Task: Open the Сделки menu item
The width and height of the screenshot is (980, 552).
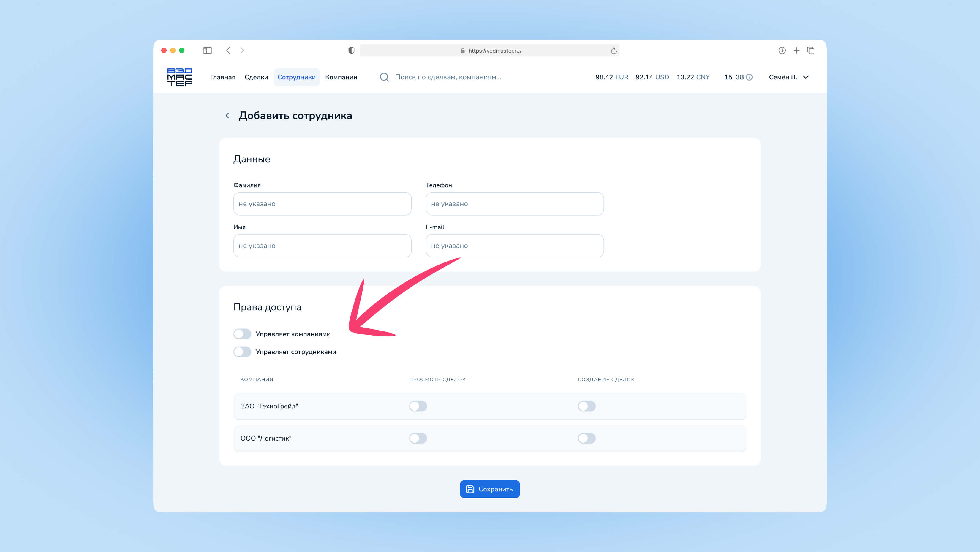Action: pos(256,77)
